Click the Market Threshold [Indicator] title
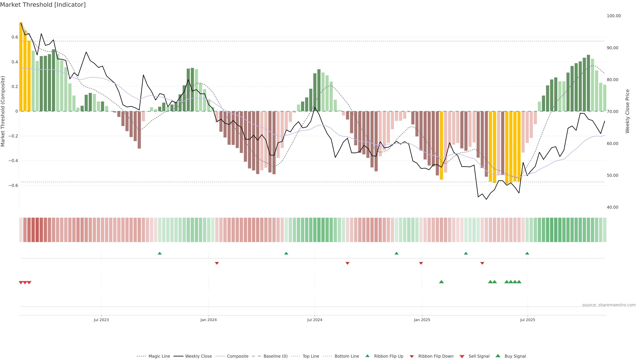644x362 pixels. click(x=43, y=5)
